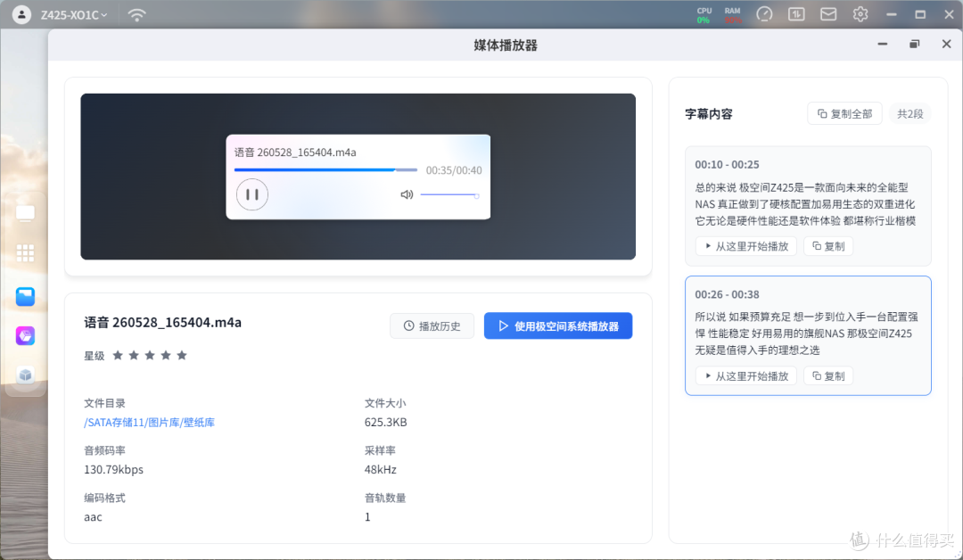Screen dimensions: 963x560
Task: Click the Wi-Fi status icon
Action: tap(137, 15)
